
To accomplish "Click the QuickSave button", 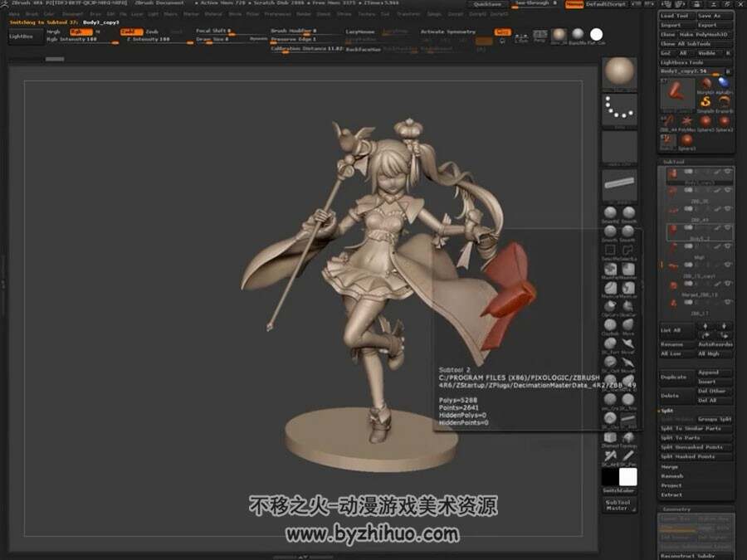I will (487, 4).
